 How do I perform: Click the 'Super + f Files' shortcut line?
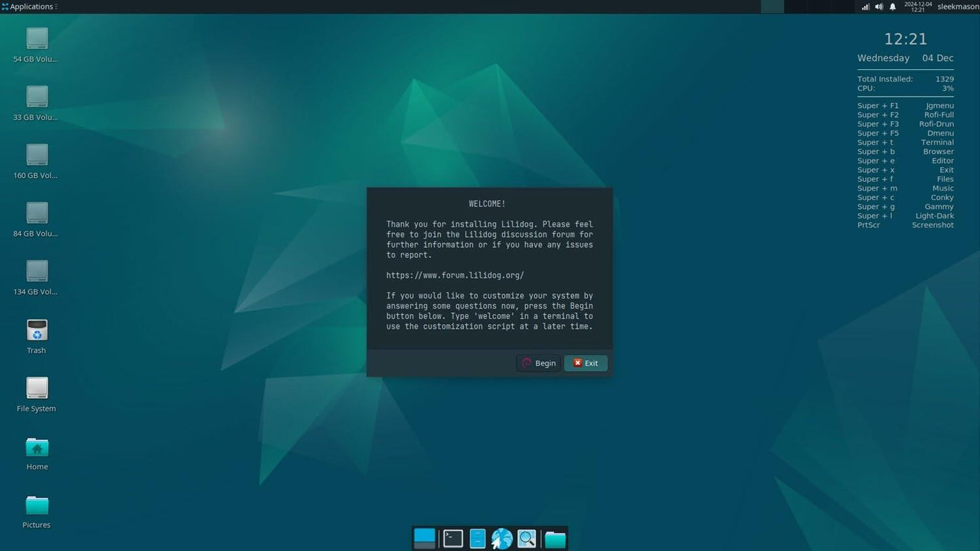coord(905,179)
